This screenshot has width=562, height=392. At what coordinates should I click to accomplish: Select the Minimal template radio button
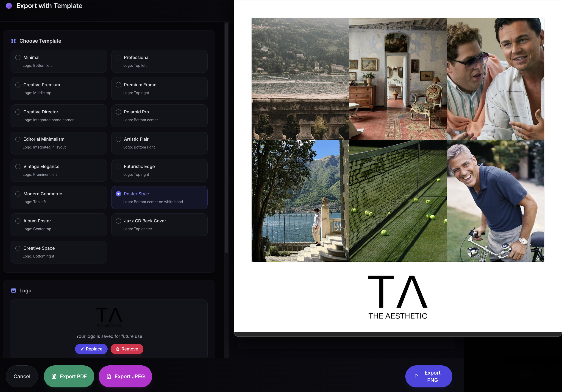[x=18, y=58]
